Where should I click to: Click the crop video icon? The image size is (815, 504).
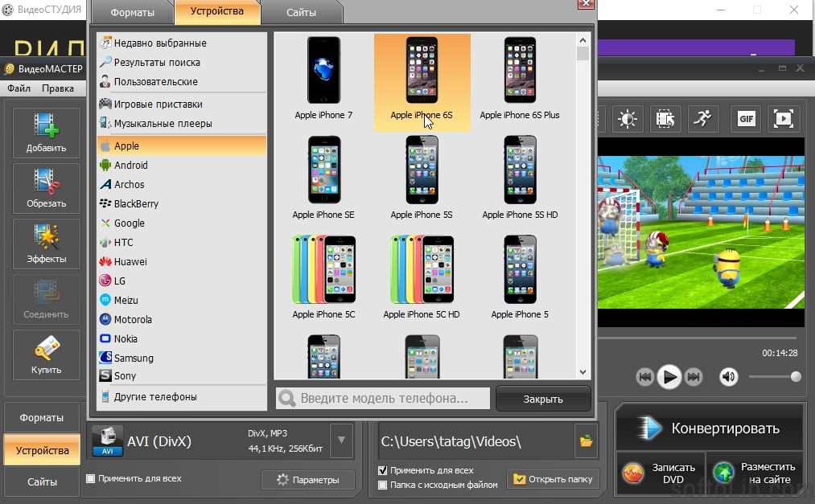(665, 119)
